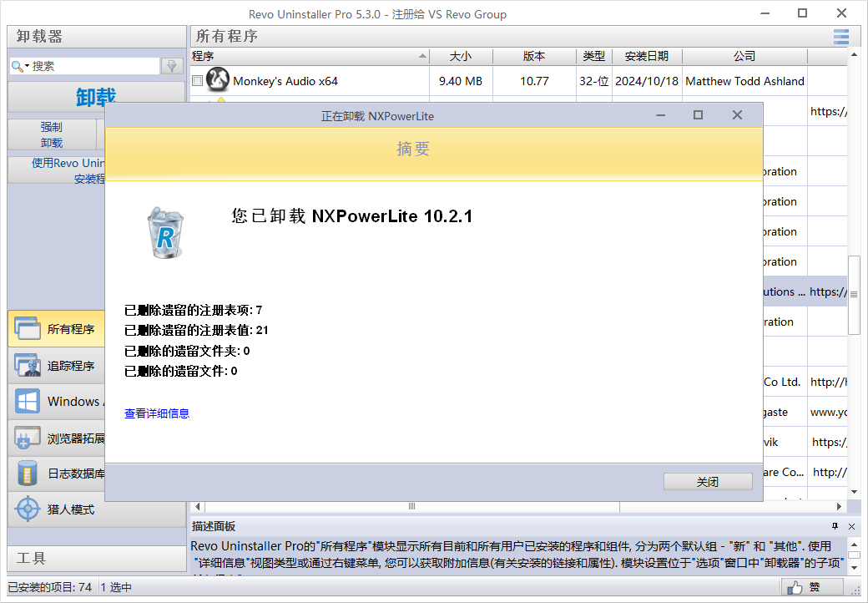Screen dimensions: 868x603
Task: Focus the 搜索 input field
Action: (x=94, y=66)
